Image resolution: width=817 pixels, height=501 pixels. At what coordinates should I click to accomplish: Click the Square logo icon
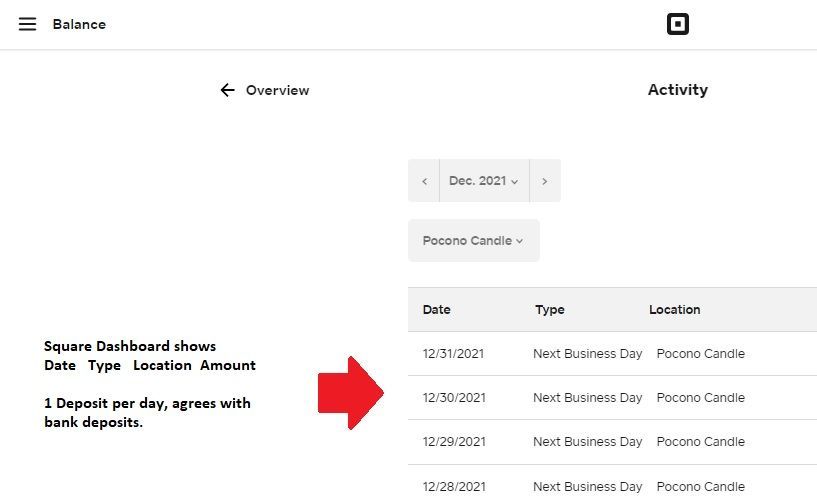click(x=678, y=24)
